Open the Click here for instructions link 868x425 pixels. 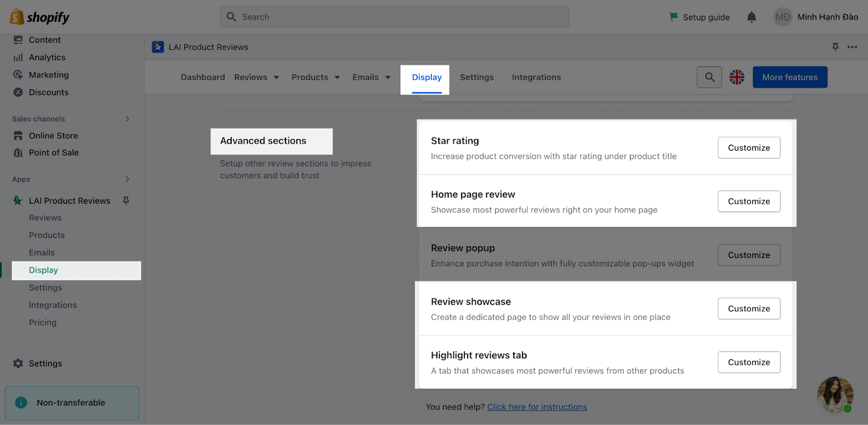[537, 407]
